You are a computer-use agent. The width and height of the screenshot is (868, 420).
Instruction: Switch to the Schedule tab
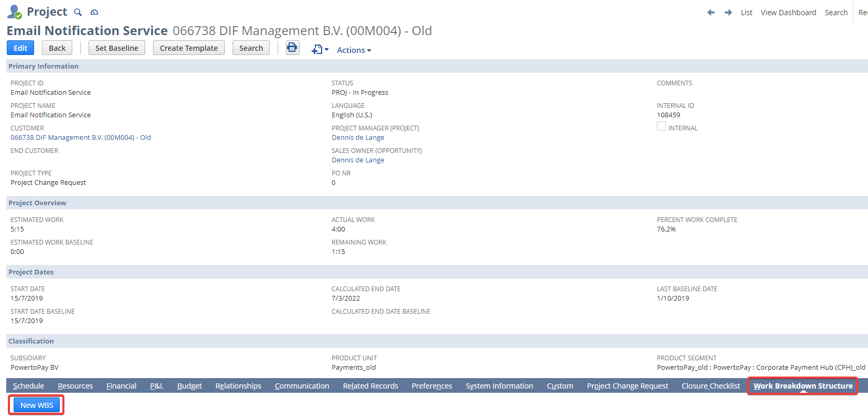tap(28, 386)
